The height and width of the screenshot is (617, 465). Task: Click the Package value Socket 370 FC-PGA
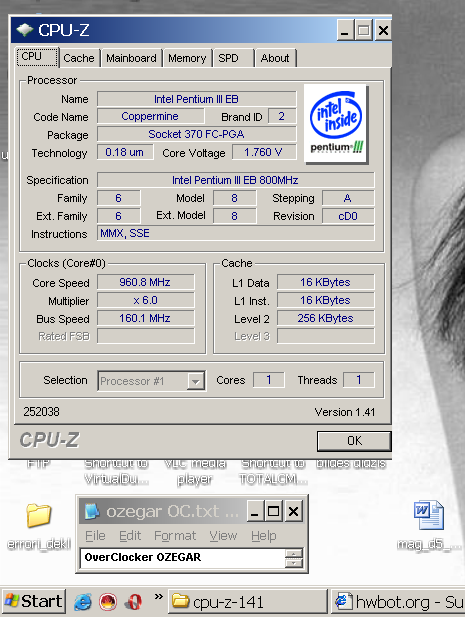pos(196,134)
